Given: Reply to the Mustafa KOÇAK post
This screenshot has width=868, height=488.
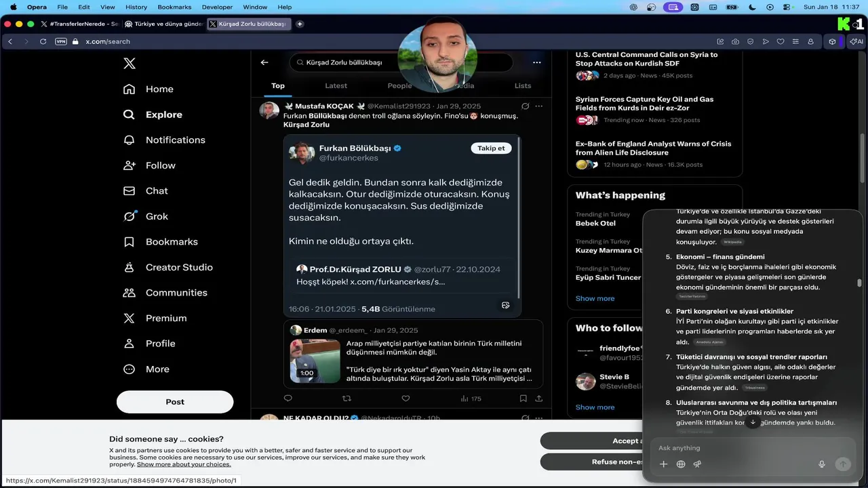Looking at the screenshot, I should pos(288,399).
